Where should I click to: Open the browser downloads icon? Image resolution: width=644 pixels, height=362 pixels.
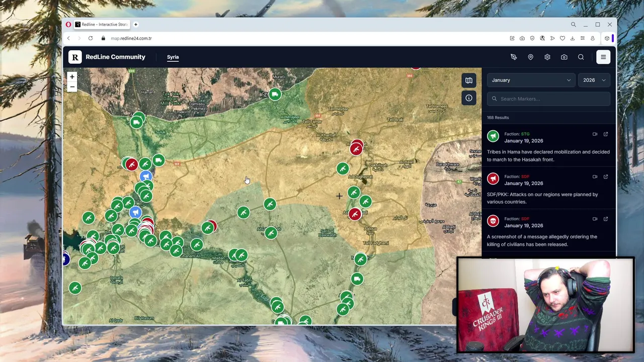[573, 38]
